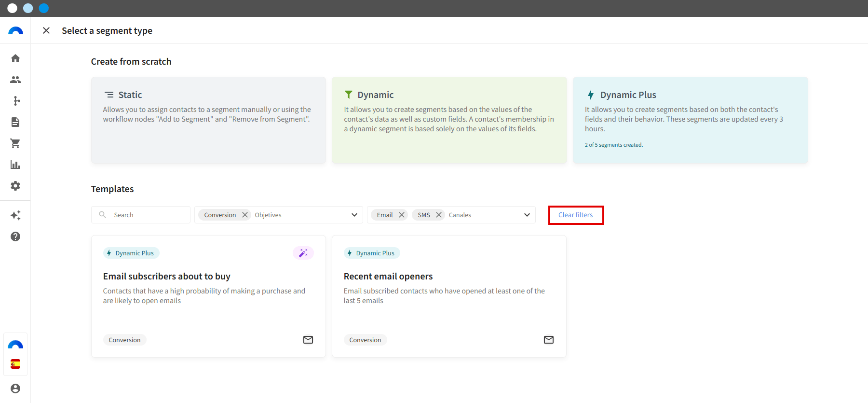Open the document page icon in sidebar

pyautogui.click(x=15, y=122)
